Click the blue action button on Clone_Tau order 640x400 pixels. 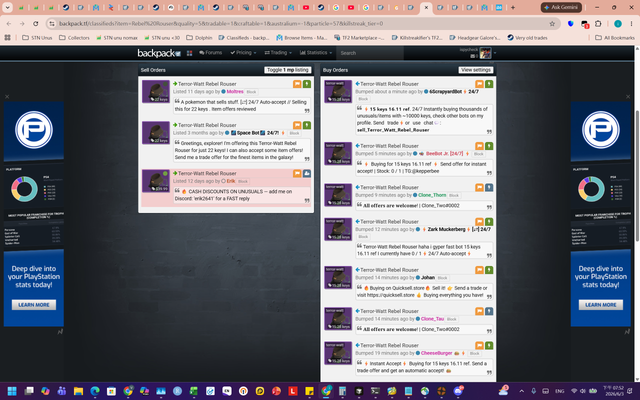(489, 311)
